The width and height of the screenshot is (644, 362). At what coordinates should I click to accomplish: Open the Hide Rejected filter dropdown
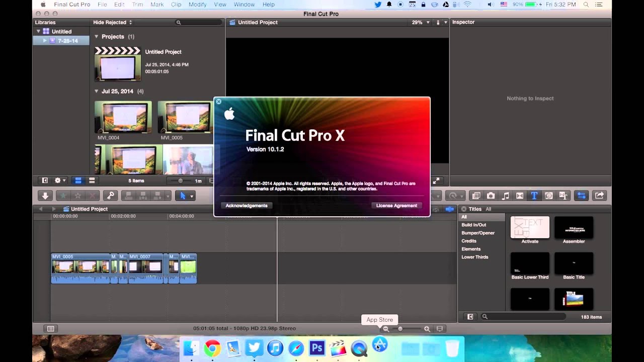tap(112, 23)
